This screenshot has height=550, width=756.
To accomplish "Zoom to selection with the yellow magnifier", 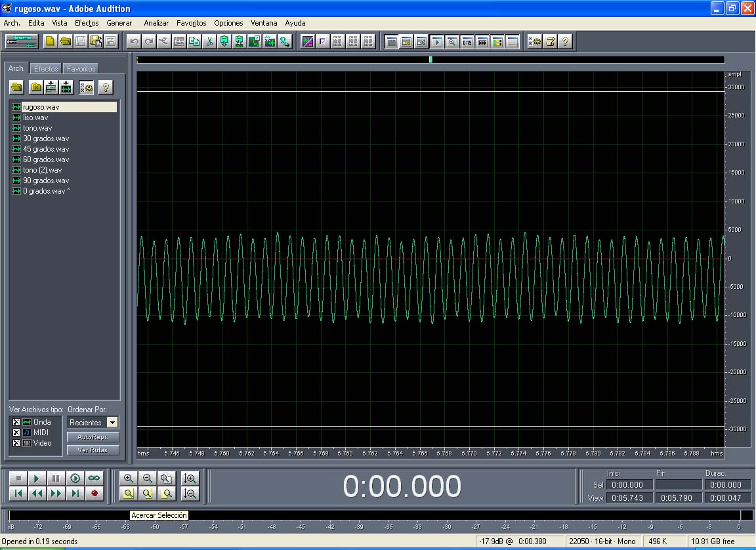I will tap(128, 494).
